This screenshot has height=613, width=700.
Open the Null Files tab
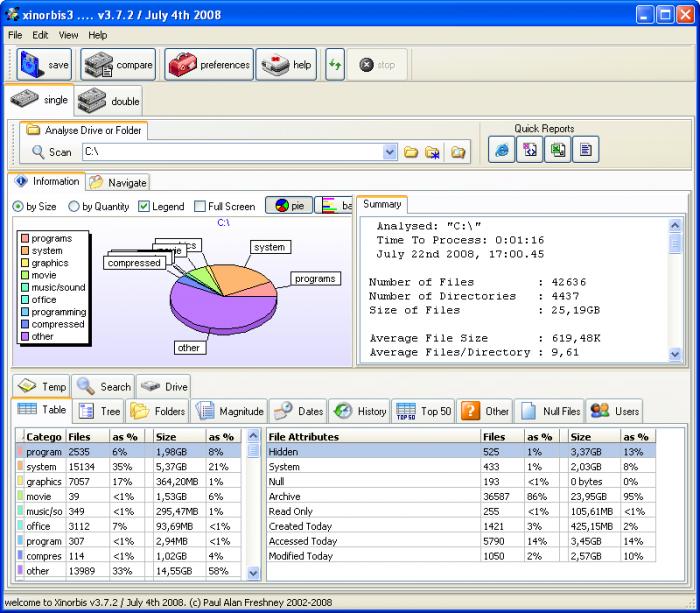point(549,411)
